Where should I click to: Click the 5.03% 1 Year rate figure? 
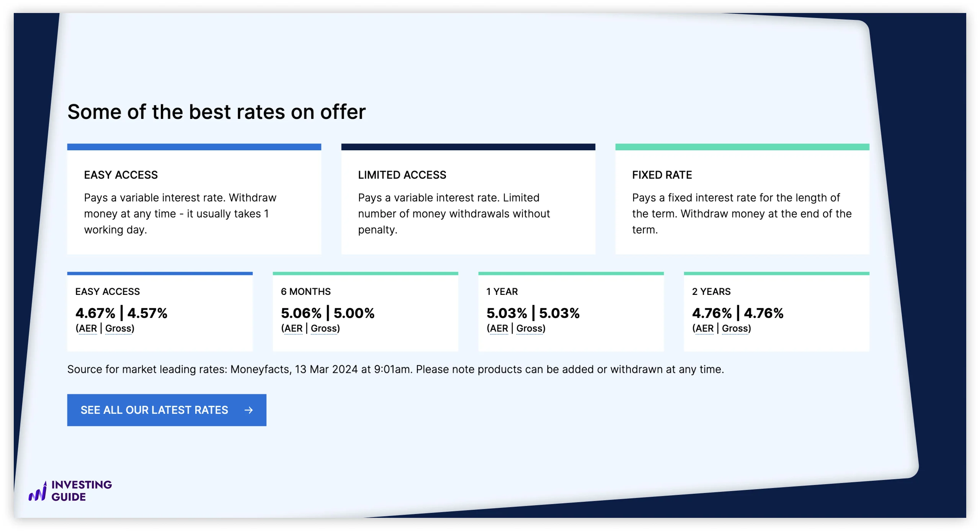pos(507,313)
